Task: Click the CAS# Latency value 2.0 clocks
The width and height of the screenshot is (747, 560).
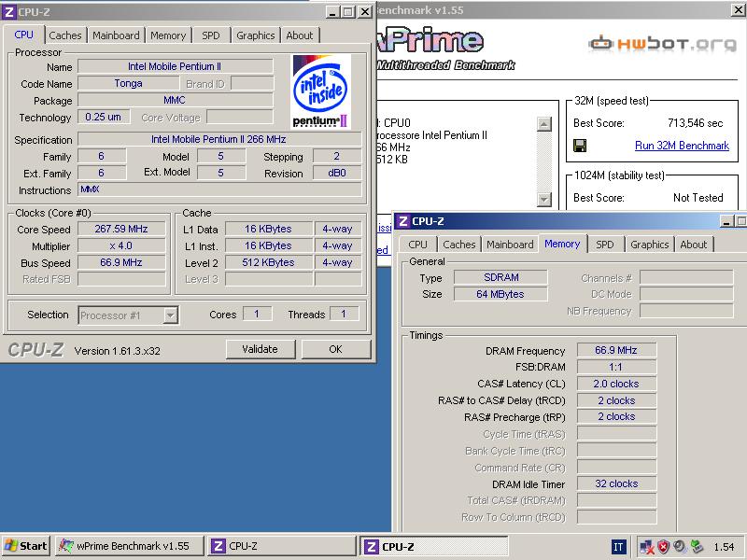Action: [x=616, y=384]
